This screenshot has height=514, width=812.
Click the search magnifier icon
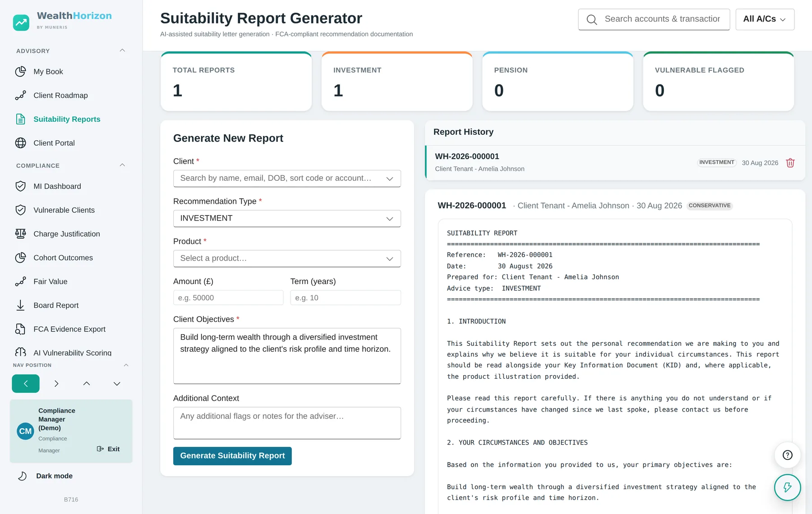pos(591,19)
